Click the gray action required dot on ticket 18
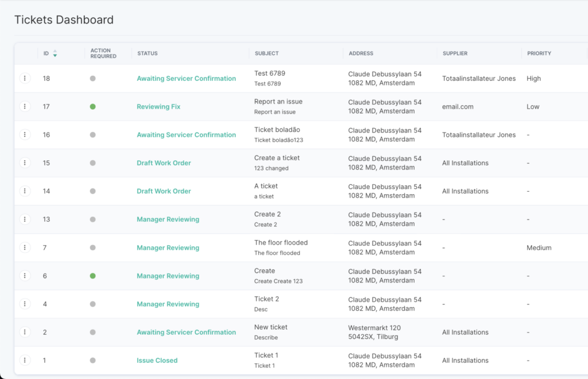588x379 pixels. point(92,78)
